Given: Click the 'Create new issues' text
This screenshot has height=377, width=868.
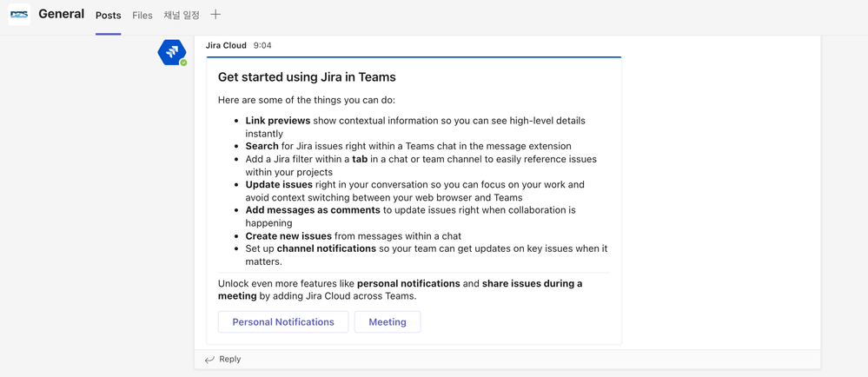Looking at the screenshot, I should click(288, 235).
